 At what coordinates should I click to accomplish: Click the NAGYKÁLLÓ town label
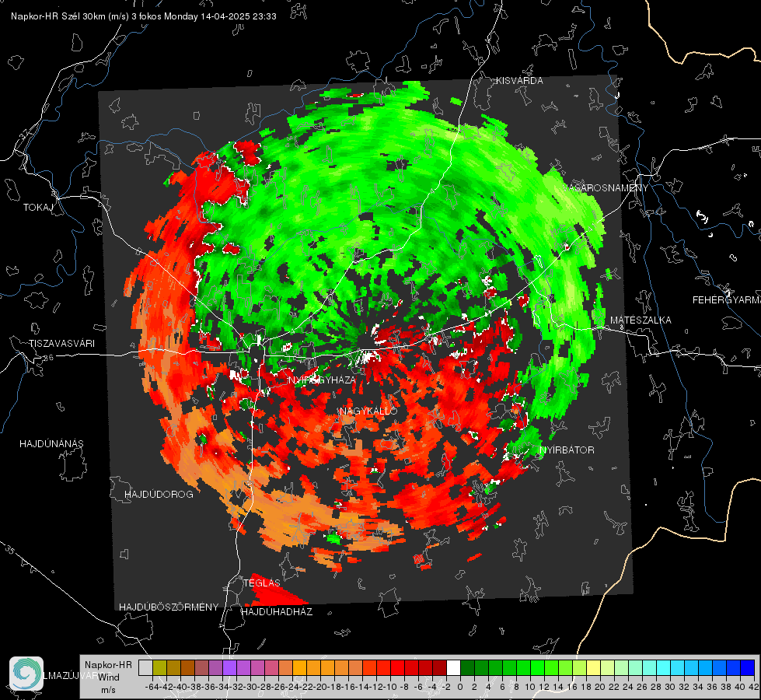pos(368,411)
